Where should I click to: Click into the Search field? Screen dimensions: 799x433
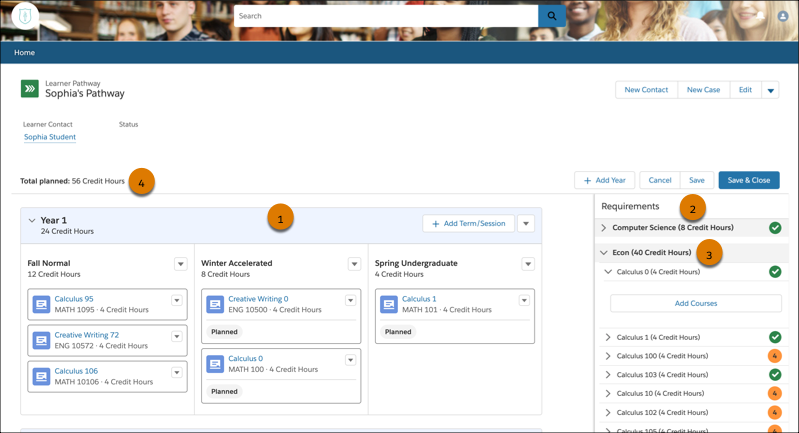385,16
